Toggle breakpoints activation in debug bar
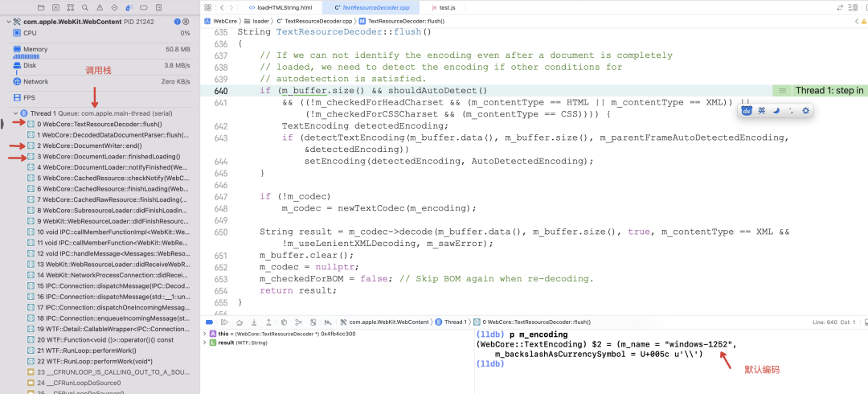The image size is (868, 394). click(x=209, y=322)
